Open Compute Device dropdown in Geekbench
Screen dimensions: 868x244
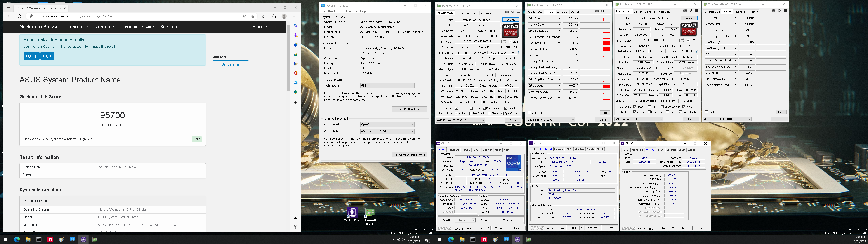[x=387, y=131]
